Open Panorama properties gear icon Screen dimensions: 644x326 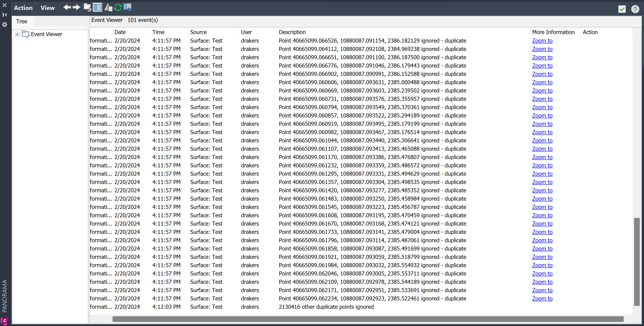[4, 25]
